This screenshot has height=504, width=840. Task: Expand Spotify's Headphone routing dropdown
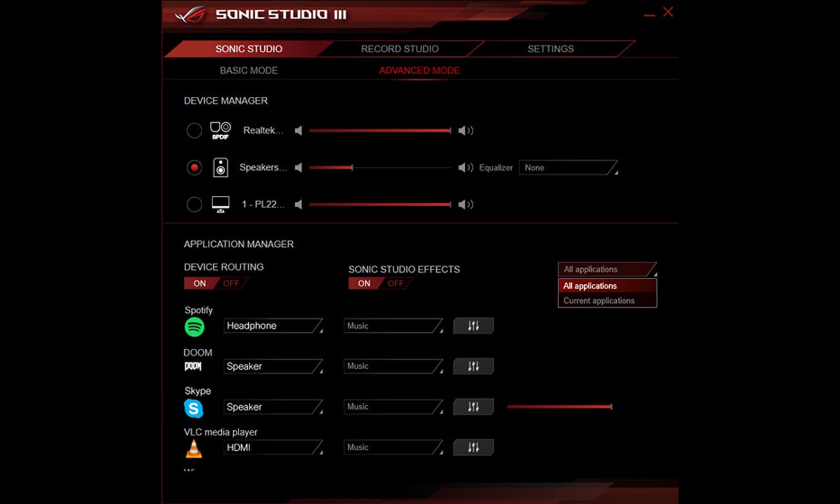pos(273,326)
